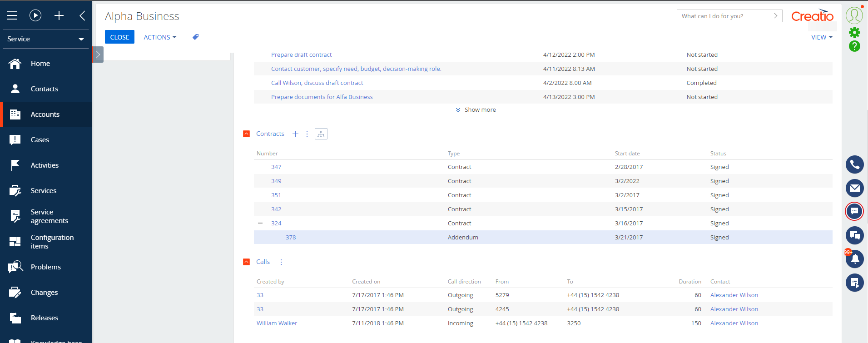Open the Service workplace dropdown
The height and width of the screenshot is (343, 868).
pos(45,39)
